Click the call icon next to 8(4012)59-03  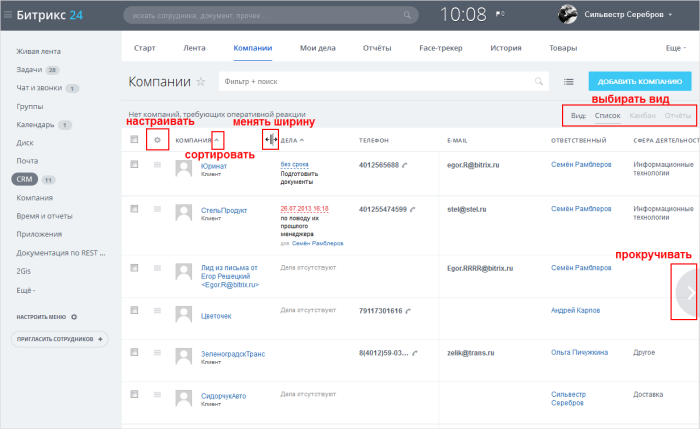[415, 353]
